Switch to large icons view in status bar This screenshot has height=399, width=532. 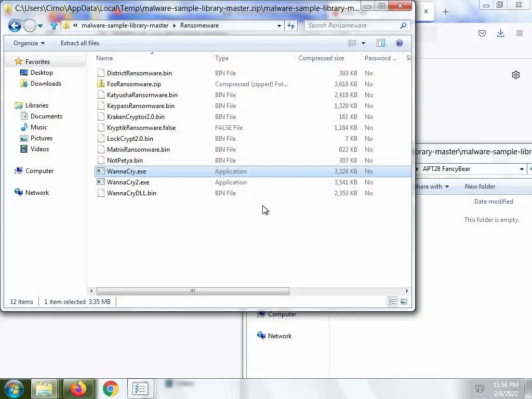point(403,302)
